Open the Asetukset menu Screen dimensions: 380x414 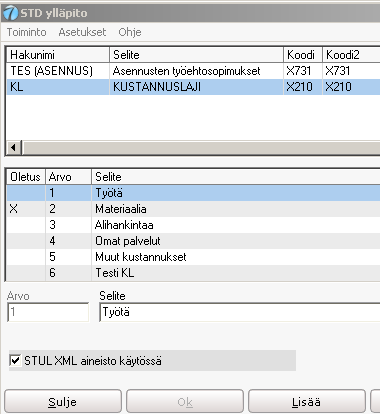click(82, 32)
